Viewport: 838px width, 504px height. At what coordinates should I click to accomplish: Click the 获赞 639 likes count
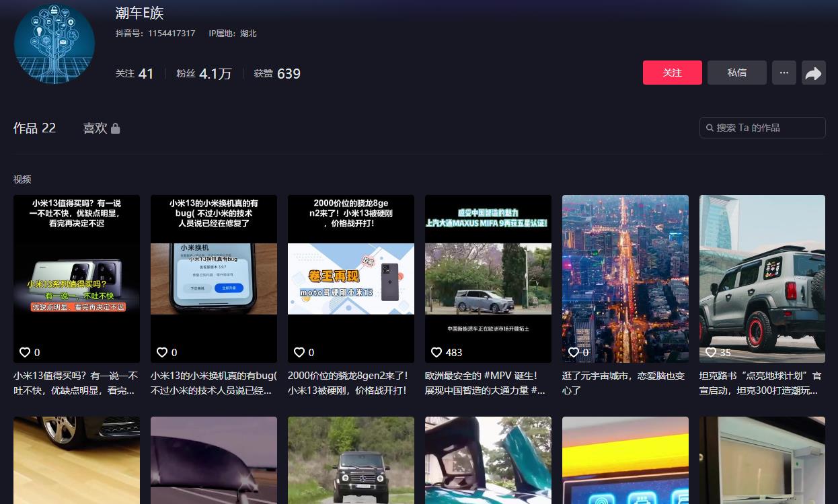tap(277, 73)
